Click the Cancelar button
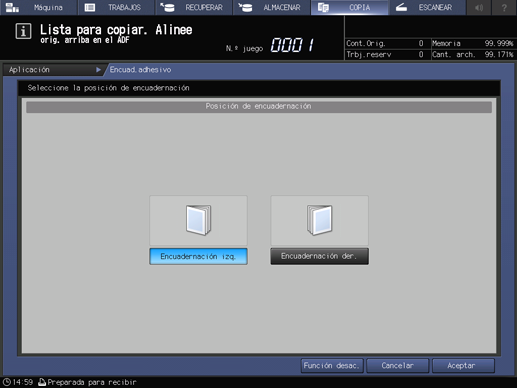 pyautogui.click(x=397, y=366)
